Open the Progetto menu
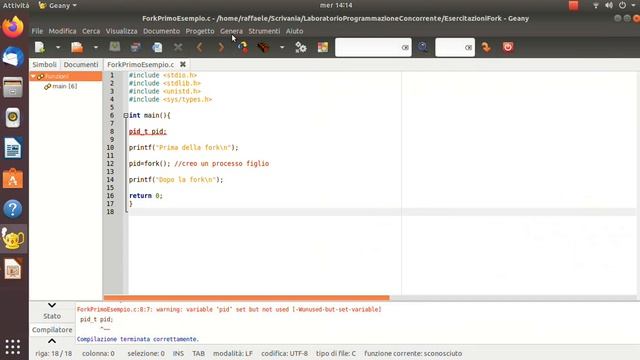 pos(200,31)
